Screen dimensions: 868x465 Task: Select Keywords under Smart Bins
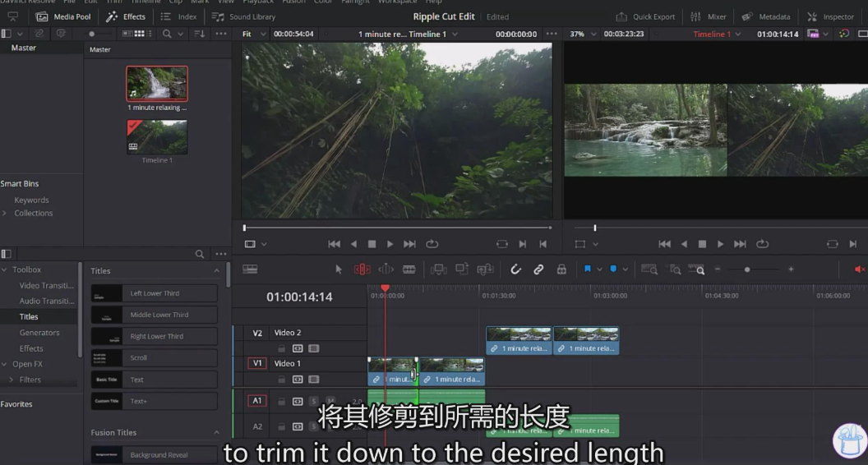(31, 200)
